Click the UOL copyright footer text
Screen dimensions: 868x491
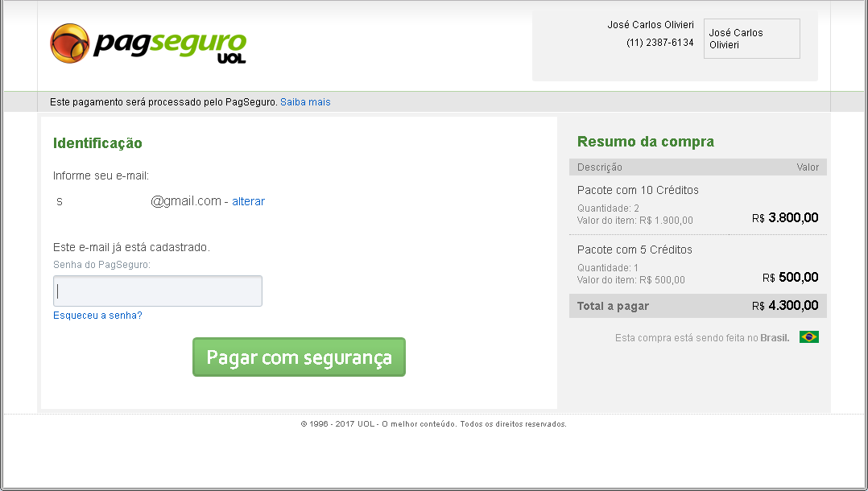click(433, 424)
